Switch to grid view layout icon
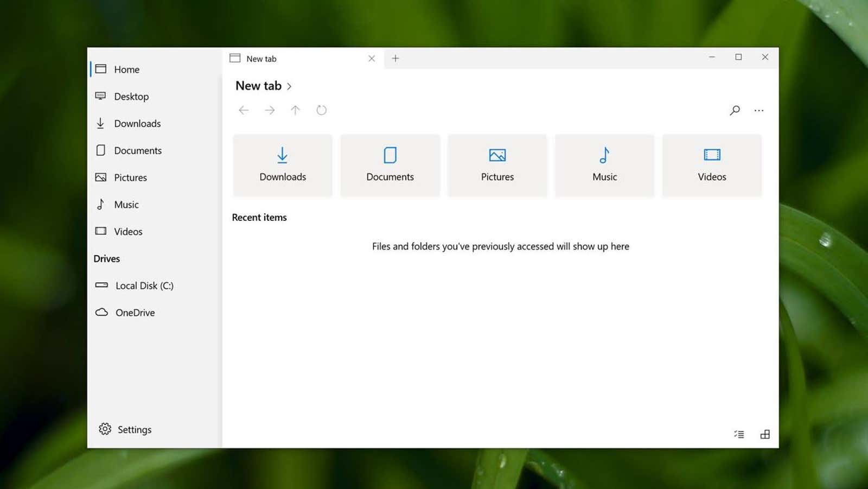This screenshot has height=489, width=868. 765,434
